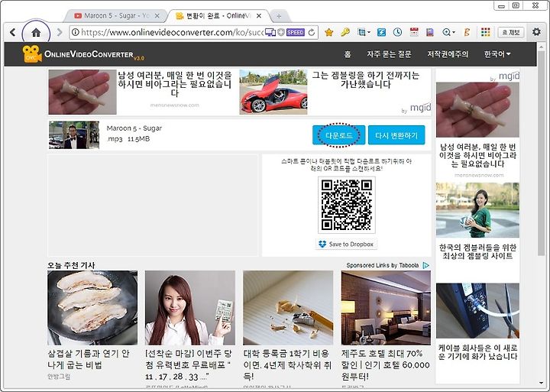Image resolution: width=550 pixels, height=392 pixels.
Task: Close the Maroon 5 - Sugar tab
Action: coord(157,16)
